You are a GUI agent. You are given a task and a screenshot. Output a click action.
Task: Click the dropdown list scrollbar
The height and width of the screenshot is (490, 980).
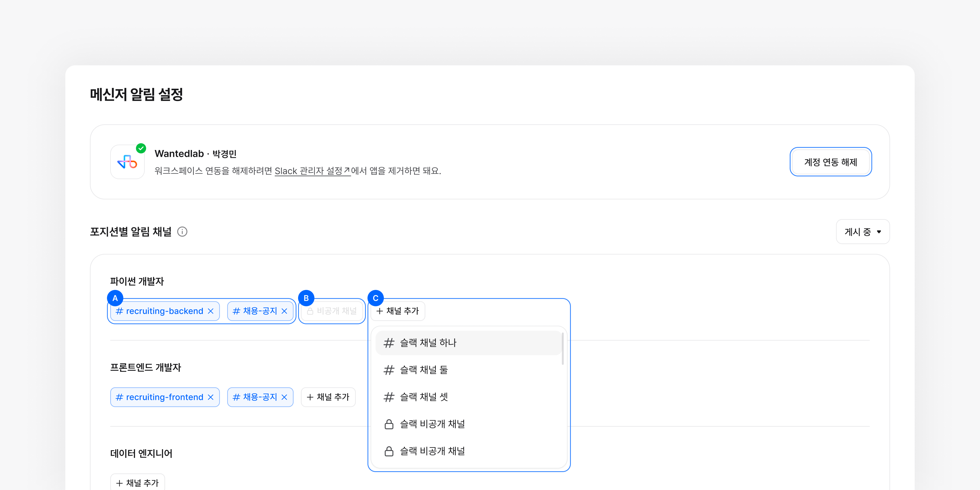pos(563,348)
